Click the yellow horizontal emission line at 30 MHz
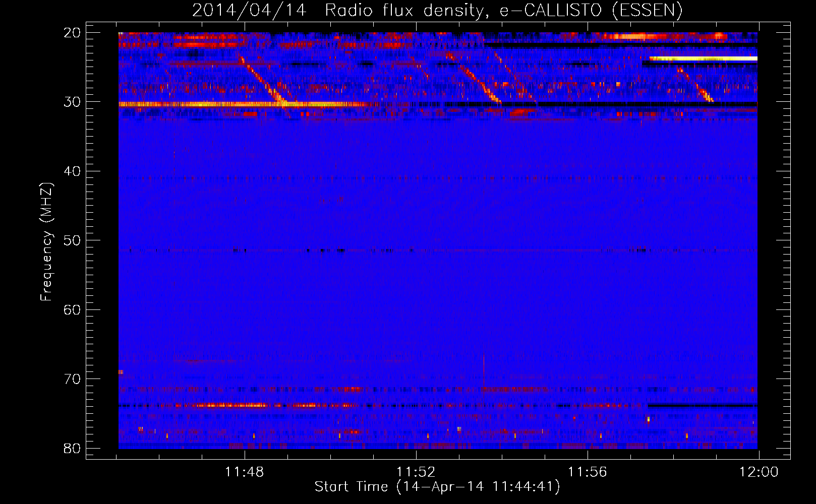The width and height of the screenshot is (816, 504). (249, 104)
